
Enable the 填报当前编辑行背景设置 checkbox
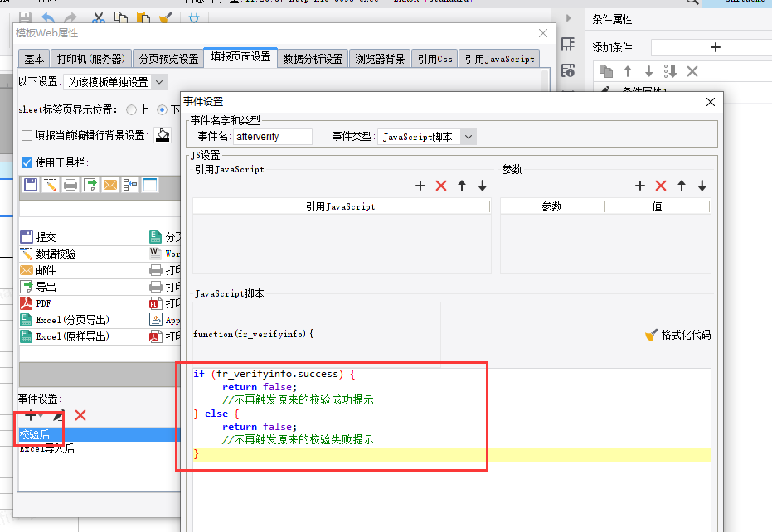(27, 135)
